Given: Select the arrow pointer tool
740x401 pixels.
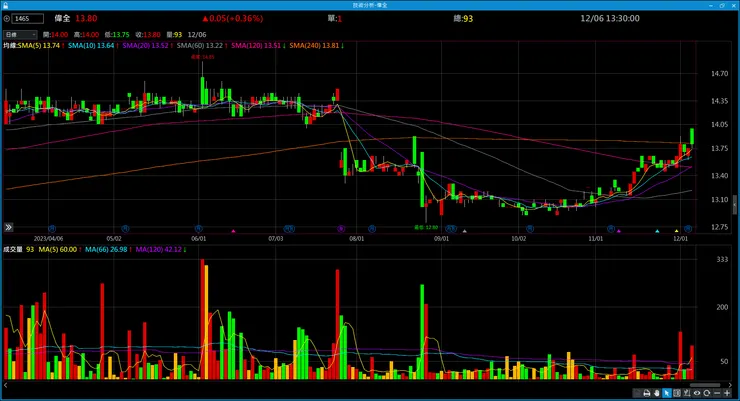Looking at the screenshot, I should (666, 393).
